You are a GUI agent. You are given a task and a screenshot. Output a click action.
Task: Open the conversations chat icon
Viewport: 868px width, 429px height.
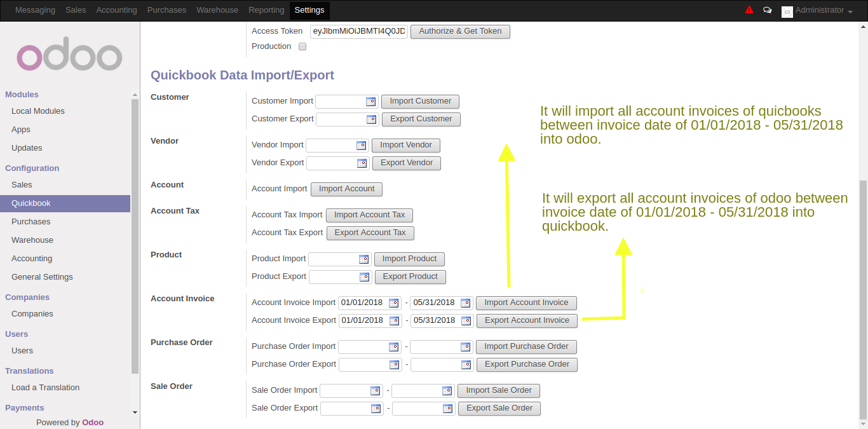pos(768,10)
